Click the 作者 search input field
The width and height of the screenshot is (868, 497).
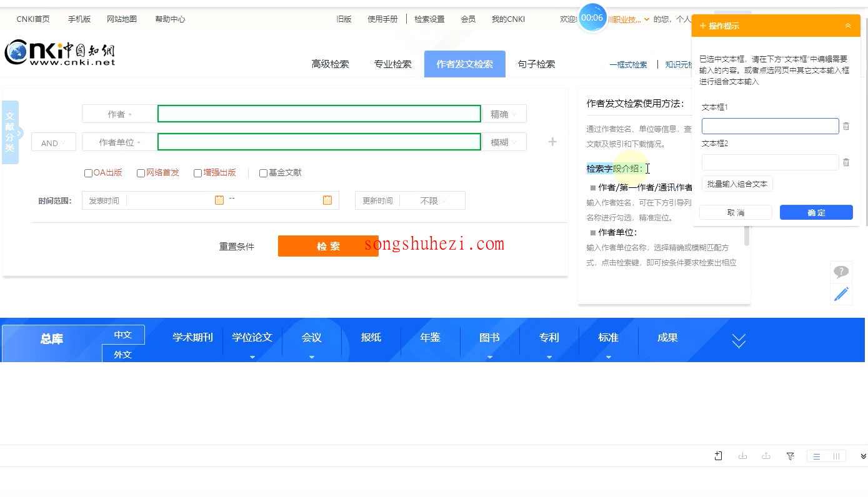pos(319,114)
